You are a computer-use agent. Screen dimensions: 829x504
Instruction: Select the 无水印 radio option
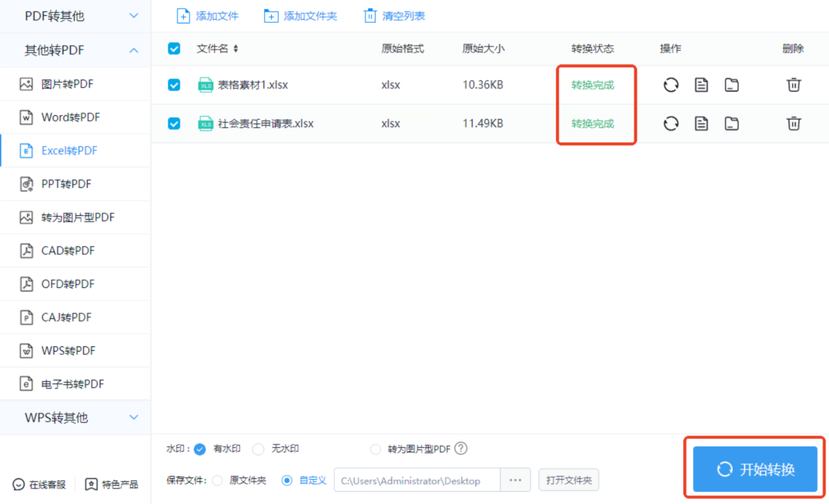coord(258,449)
